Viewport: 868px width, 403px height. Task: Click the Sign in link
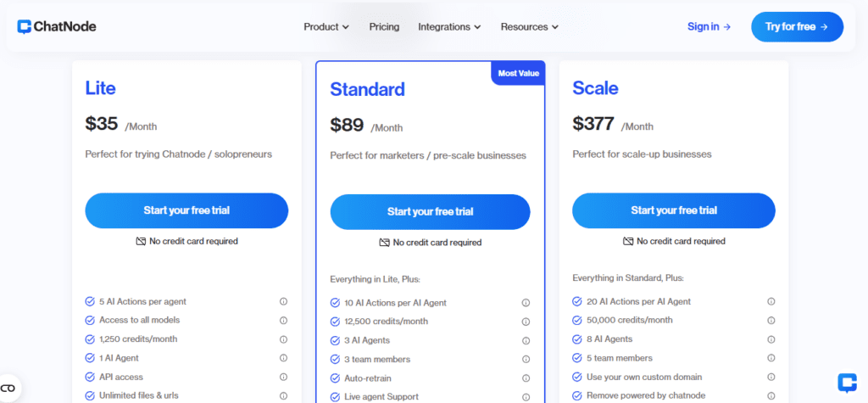point(709,26)
